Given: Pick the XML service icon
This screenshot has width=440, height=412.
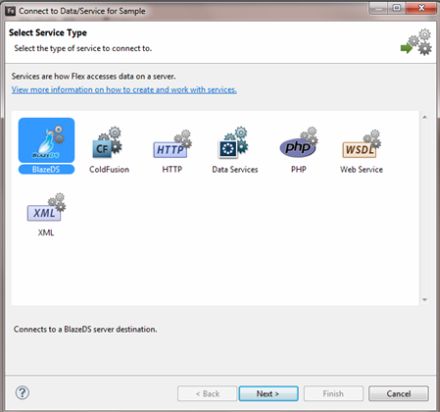Looking at the screenshot, I should tap(46, 207).
